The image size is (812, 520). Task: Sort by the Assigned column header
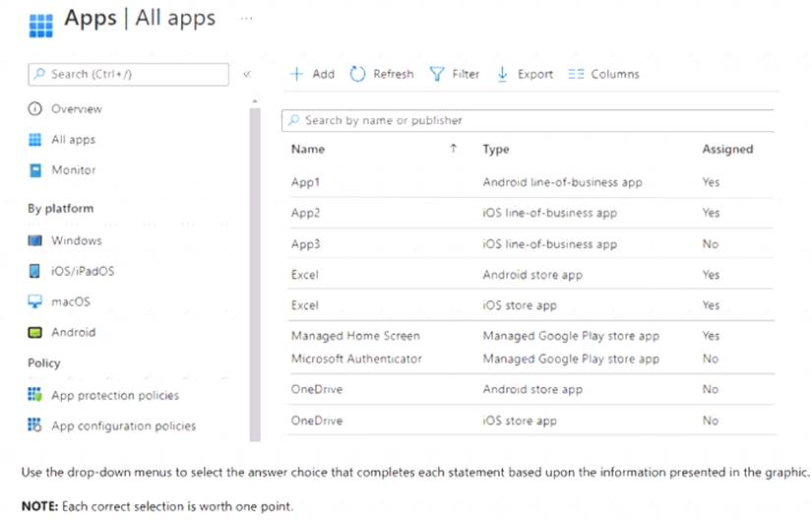[727, 149]
